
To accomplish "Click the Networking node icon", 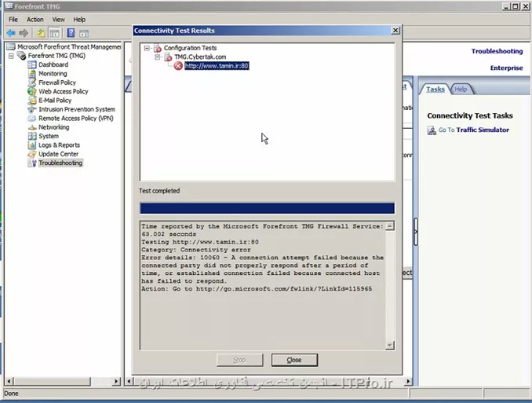I will click(32, 127).
